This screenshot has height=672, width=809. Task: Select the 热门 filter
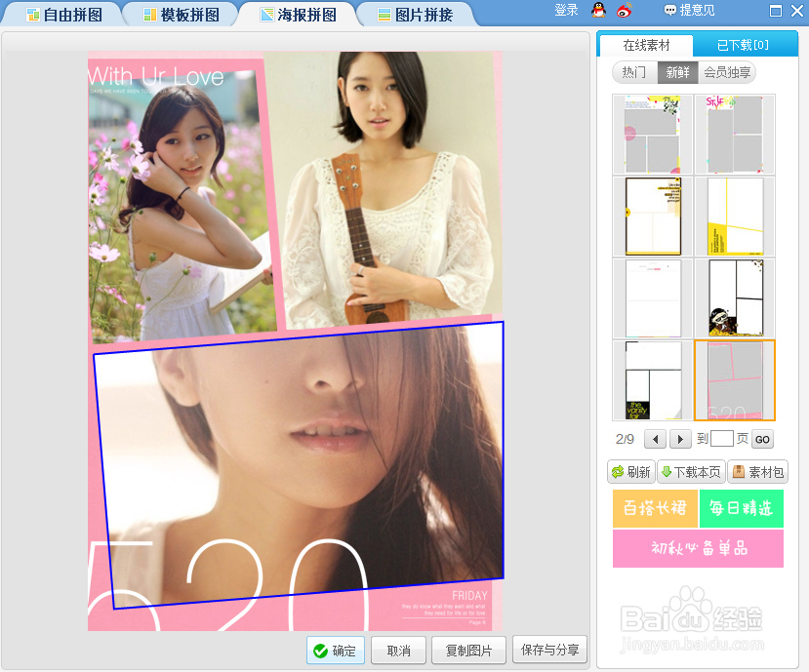(x=634, y=72)
